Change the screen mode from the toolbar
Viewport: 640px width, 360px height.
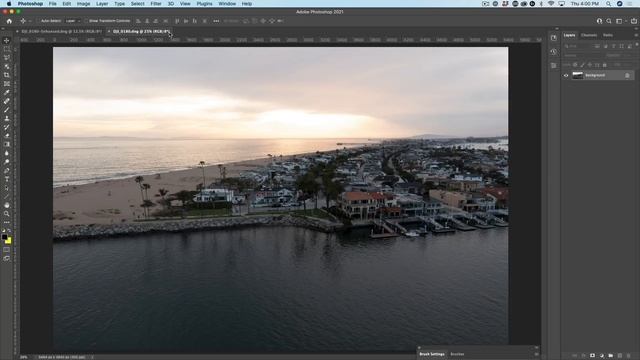[x=7, y=258]
